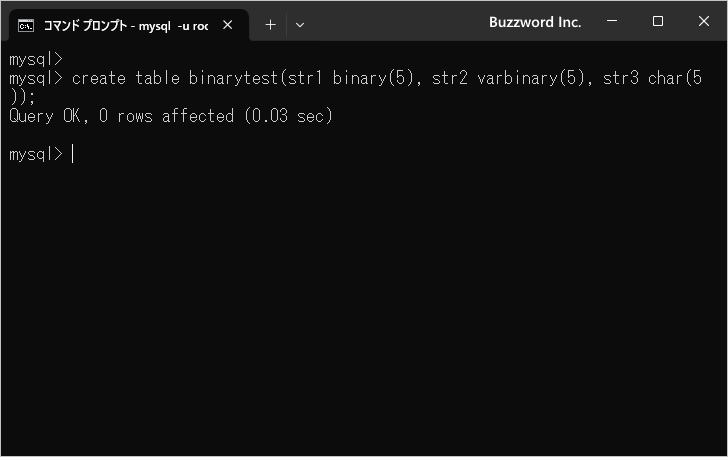Screen dimensions: 728x457
Task: Close the terminal window
Action: (703, 22)
